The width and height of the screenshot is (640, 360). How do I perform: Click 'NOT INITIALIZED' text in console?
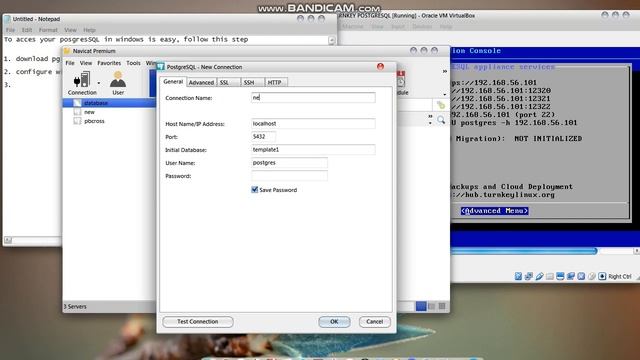tap(548, 138)
